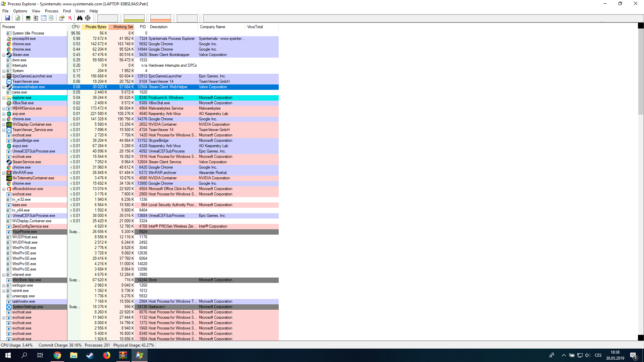The height and width of the screenshot is (362, 644).
Task: Open the Options menu
Action: pos(20,11)
